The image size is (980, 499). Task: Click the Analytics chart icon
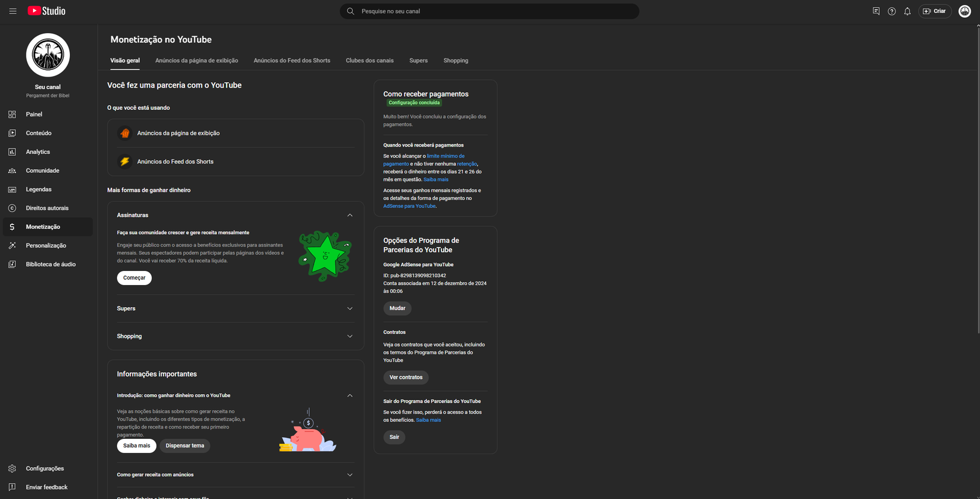pos(12,152)
